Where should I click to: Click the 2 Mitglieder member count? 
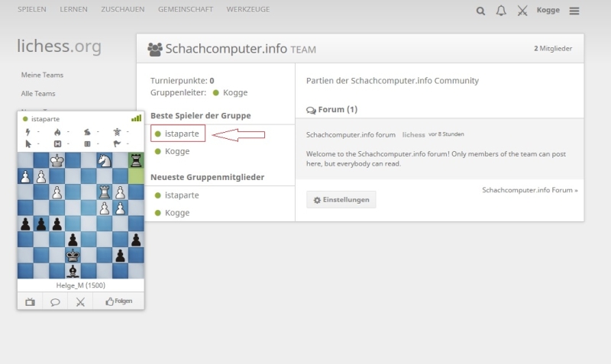point(553,48)
